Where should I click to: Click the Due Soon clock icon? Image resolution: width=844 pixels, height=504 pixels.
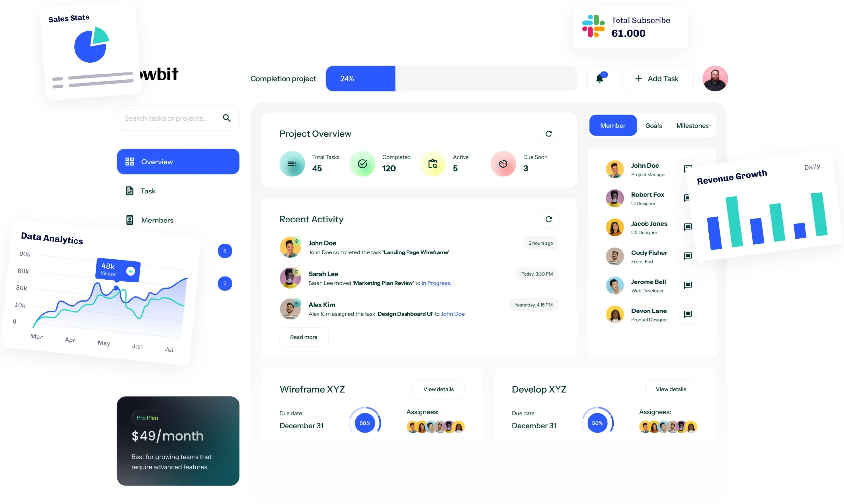pos(503,164)
